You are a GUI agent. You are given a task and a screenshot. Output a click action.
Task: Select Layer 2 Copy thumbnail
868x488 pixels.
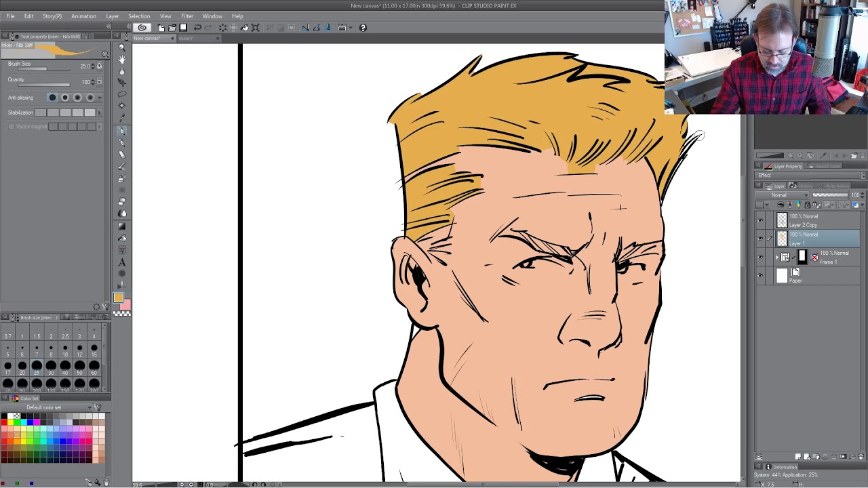[x=782, y=220]
